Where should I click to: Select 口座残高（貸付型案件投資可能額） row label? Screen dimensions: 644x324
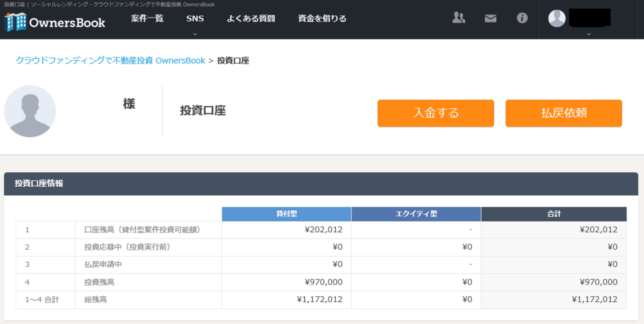click(x=142, y=230)
